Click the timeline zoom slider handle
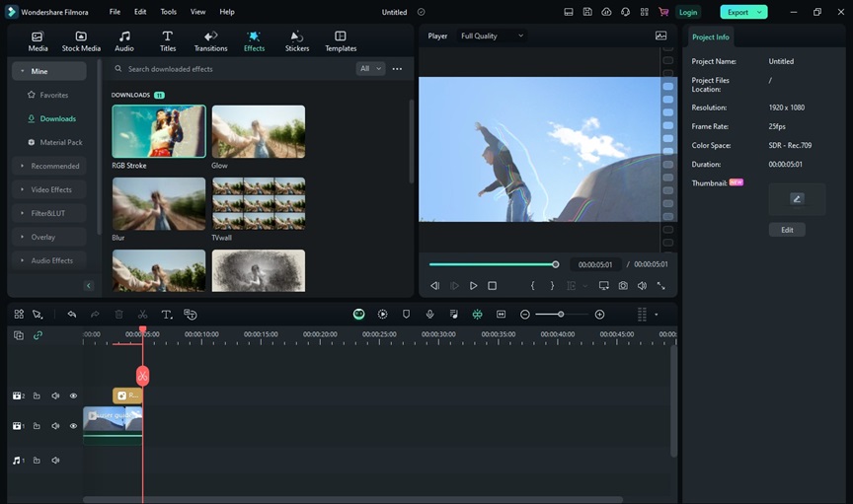Viewport: 853px width, 504px height. tap(561, 315)
